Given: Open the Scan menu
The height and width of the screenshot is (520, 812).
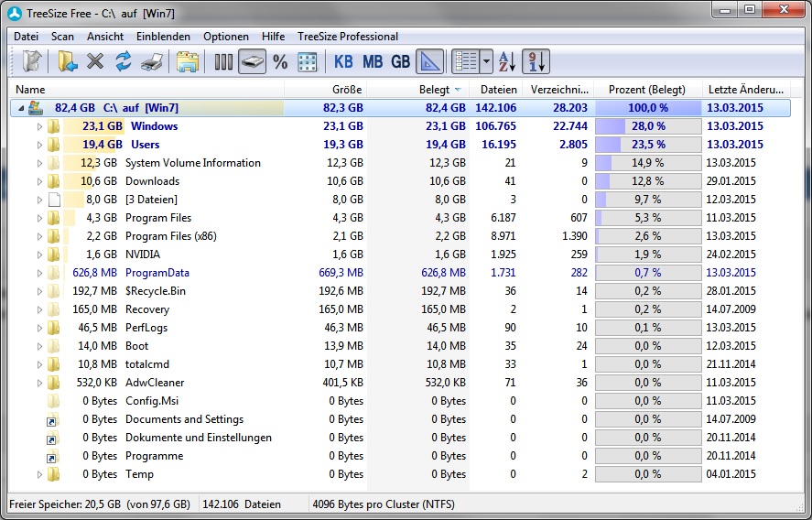Looking at the screenshot, I should click(62, 37).
